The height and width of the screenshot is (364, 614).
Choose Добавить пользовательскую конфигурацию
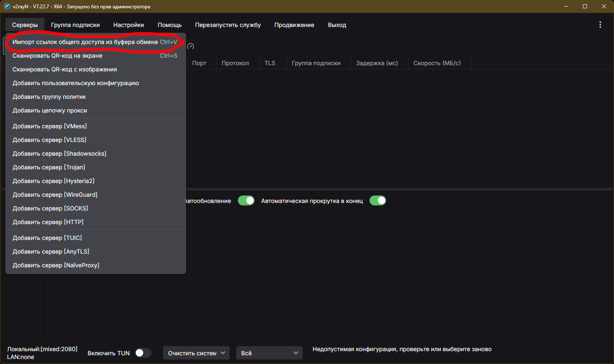(x=95, y=83)
